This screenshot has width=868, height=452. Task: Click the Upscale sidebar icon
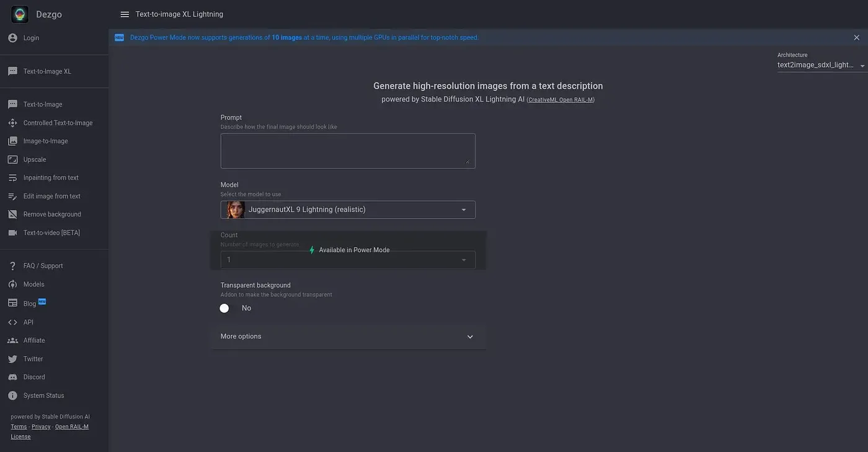coord(12,159)
